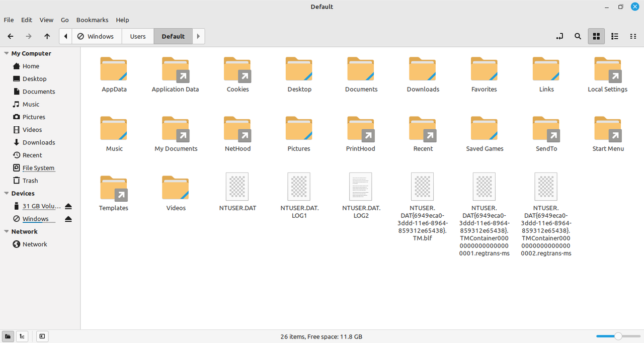Select the PrintHood shortcut folder

click(x=361, y=128)
